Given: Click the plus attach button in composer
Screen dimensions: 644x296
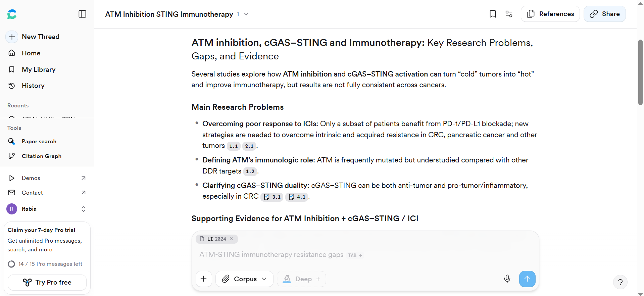Looking at the screenshot, I should coord(204,279).
